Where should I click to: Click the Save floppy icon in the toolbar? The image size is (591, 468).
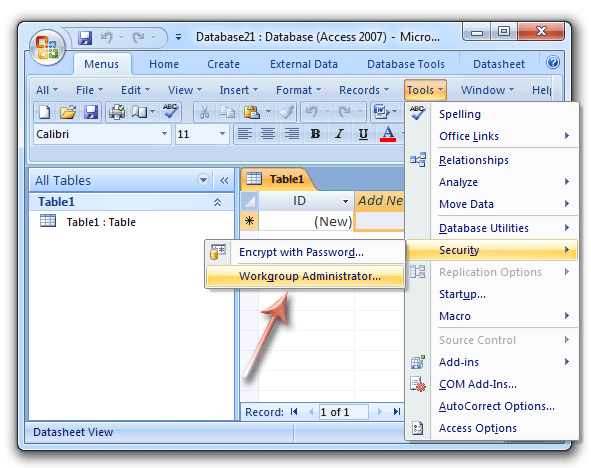[x=91, y=112]
